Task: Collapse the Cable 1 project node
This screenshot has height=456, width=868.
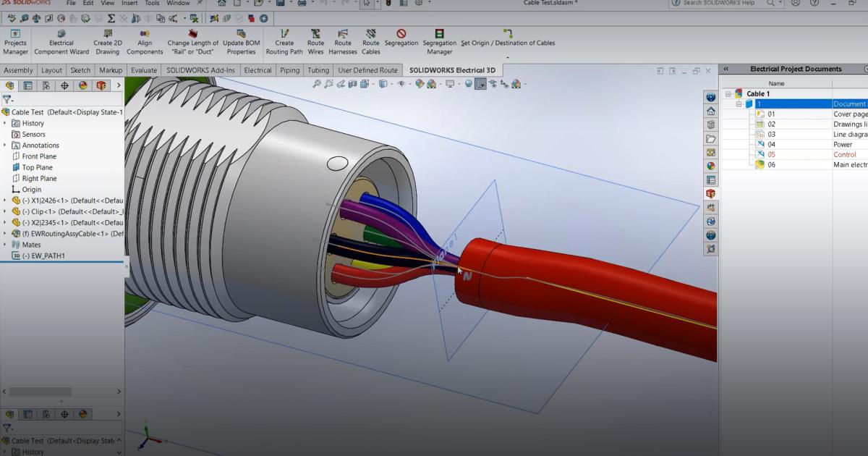Action: 729,94
